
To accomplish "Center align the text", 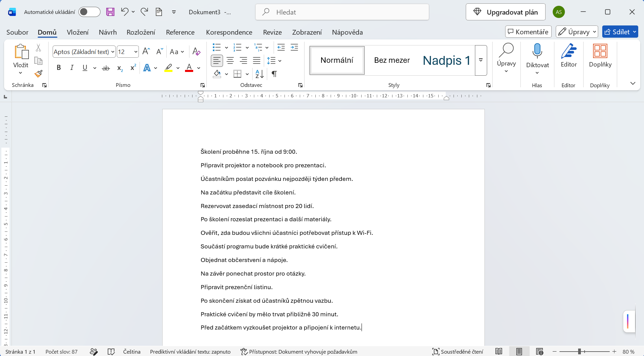I will pyautogui.click(x=230, y=61).
